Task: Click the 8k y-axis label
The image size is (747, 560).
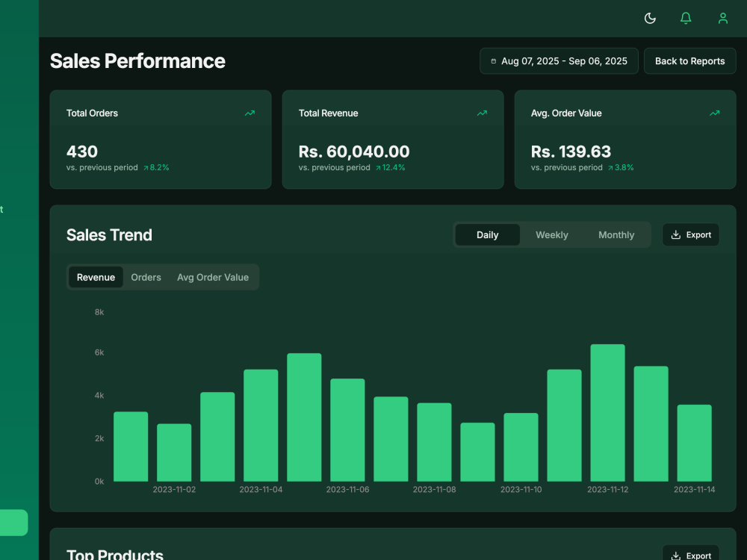Action: [99, 312]
